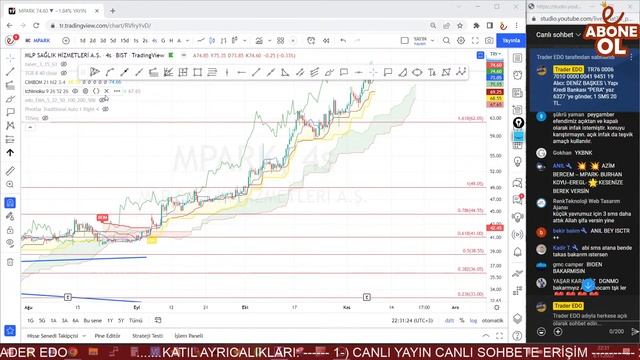Open Ichimoku indicator settings gear

pyautogui.click(x=85, y=91)
